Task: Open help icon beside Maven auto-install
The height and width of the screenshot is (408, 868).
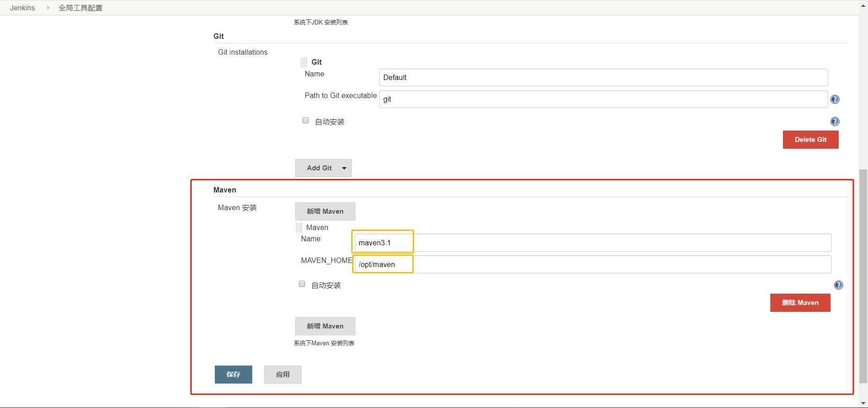Action: click(x=839, y=285)
